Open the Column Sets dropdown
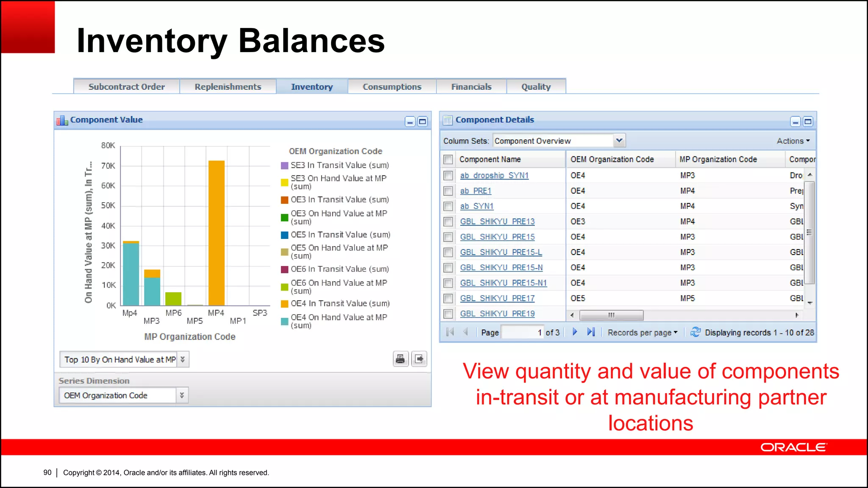 coord(619,141)
